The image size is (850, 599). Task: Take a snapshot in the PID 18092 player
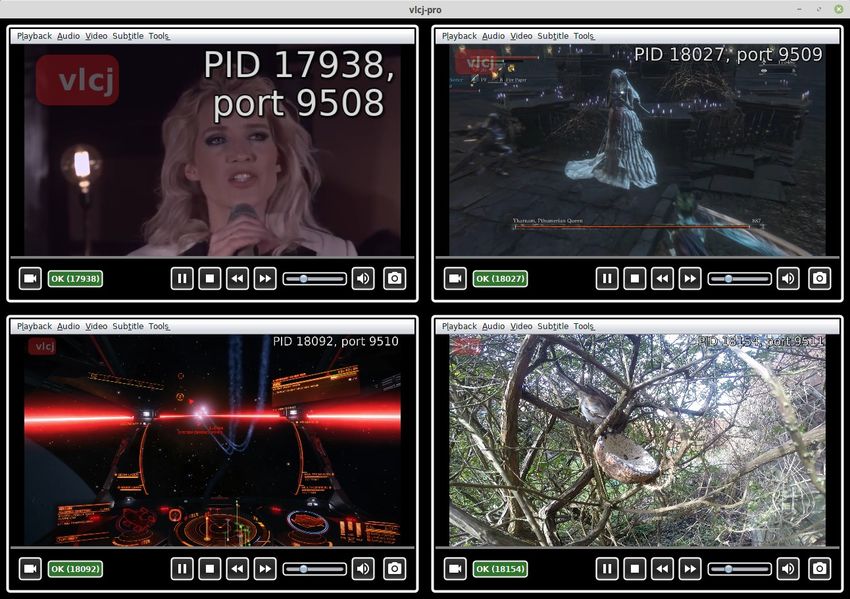point(395,569)
